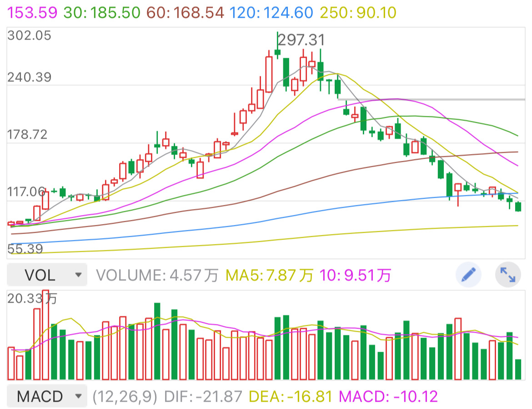Select the 250-day MA value 90.10

(358, 13)
